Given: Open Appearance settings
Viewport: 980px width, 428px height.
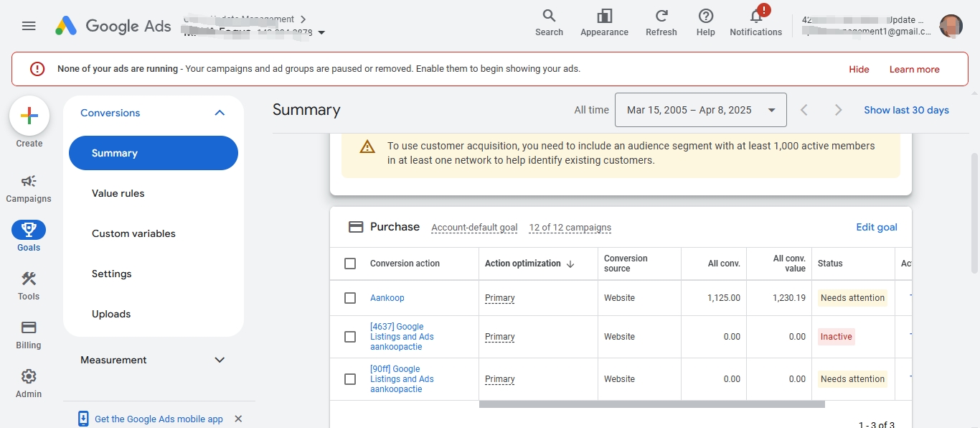Looking at the screenshot, I should [604, 22].
